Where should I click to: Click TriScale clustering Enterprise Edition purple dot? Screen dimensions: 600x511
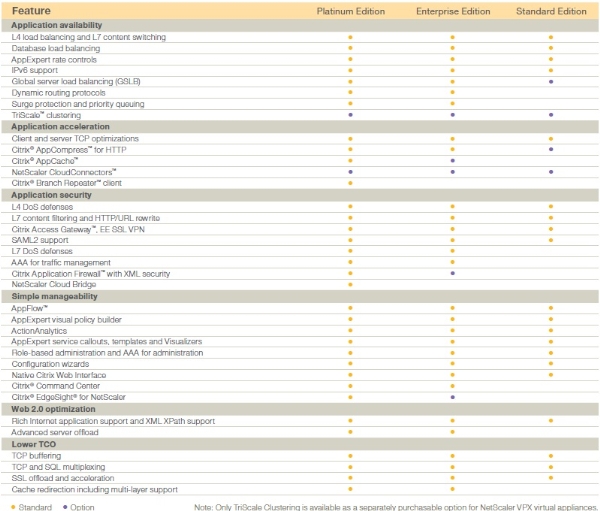point(453,115)
